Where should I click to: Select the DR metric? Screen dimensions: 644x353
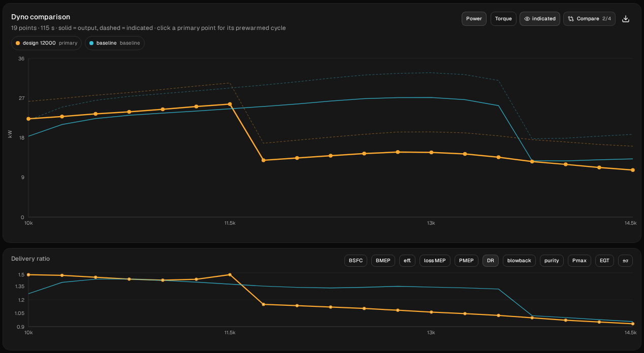click(491, 261)
